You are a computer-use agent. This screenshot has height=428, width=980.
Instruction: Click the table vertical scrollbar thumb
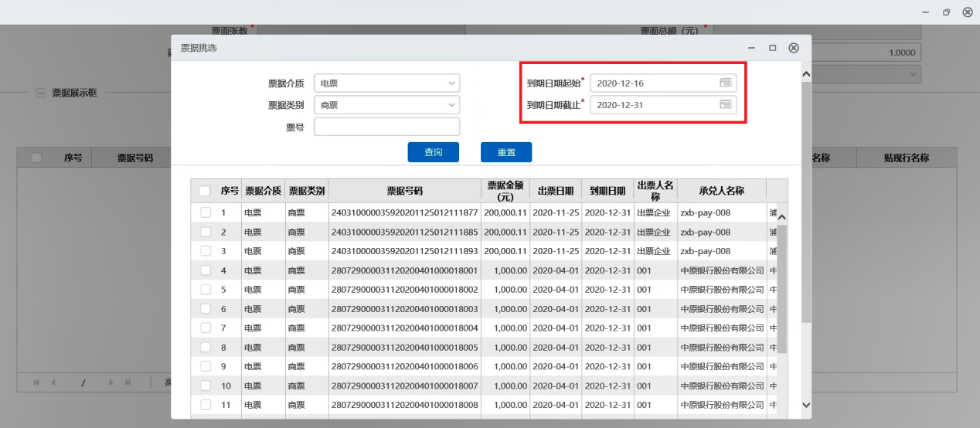click(781, 289)
